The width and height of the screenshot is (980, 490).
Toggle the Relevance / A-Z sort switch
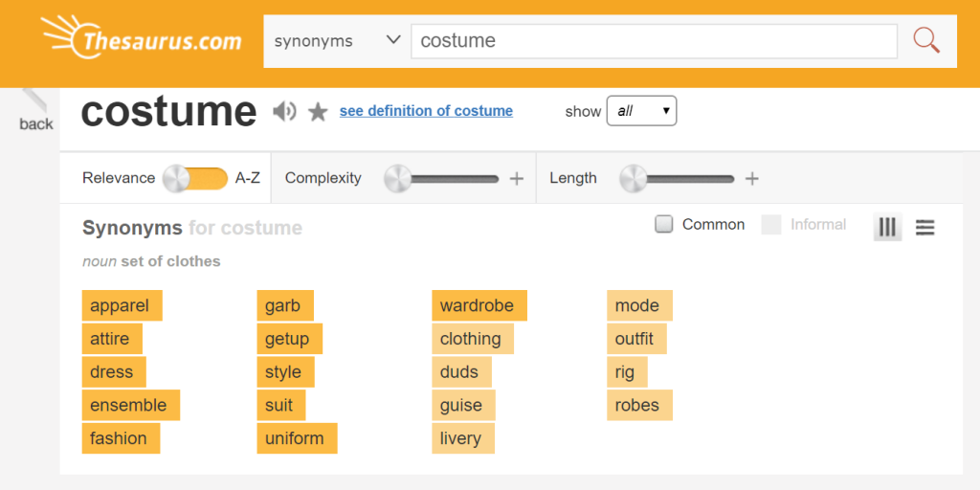[195, 178]
